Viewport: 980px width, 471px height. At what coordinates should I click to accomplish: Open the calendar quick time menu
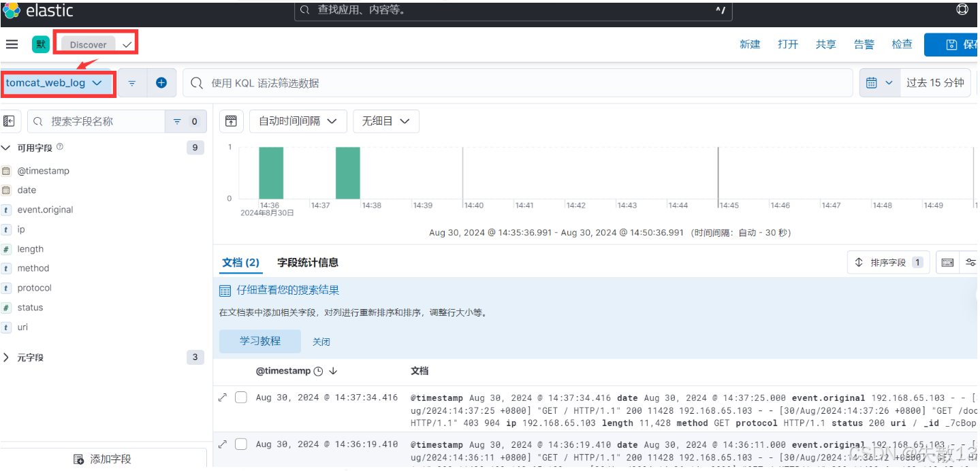coord(879,82)
